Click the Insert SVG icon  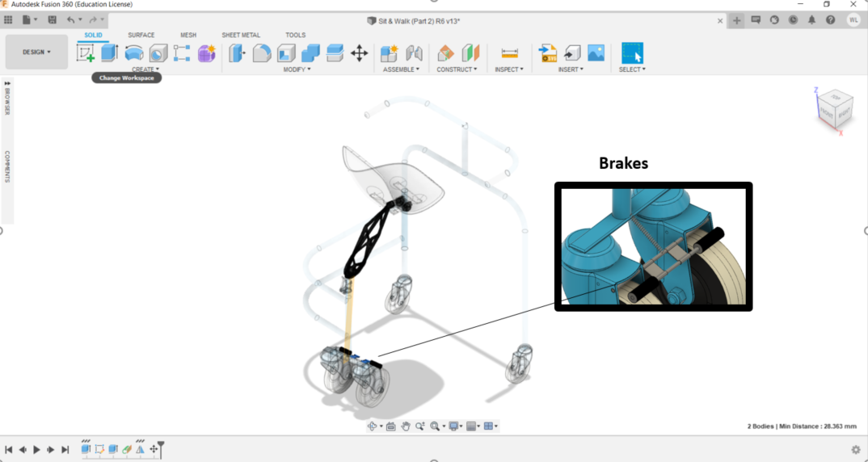[548, 53]
